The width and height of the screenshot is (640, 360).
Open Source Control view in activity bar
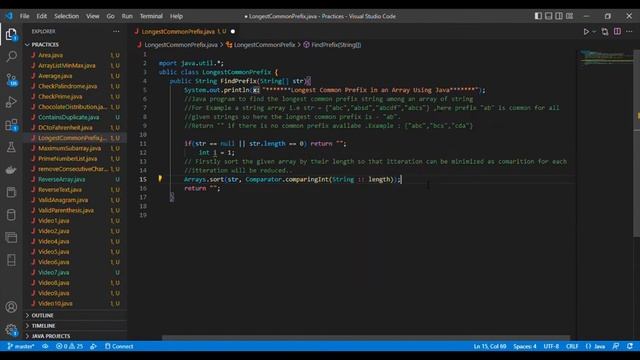pyautogui.click(x=11, y=79)
